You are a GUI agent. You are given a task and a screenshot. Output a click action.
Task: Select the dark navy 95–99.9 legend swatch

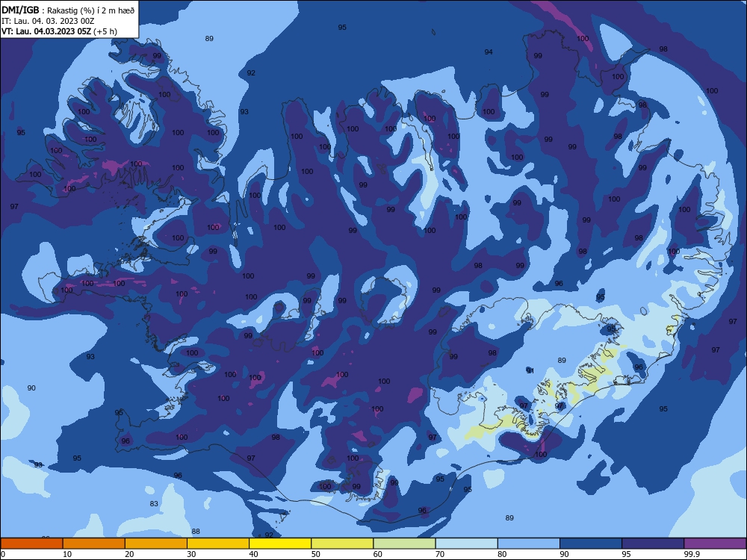click(653, 544)
